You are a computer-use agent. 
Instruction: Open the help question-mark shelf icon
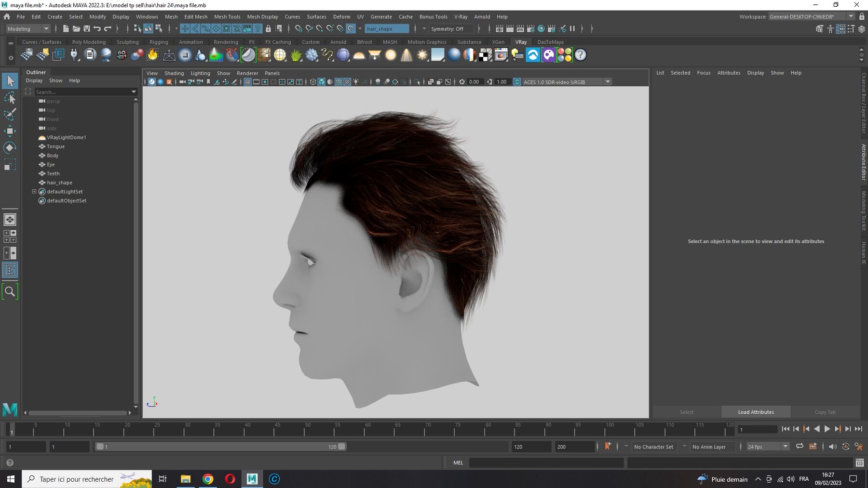pyautogui.click(x=581, y=55)
